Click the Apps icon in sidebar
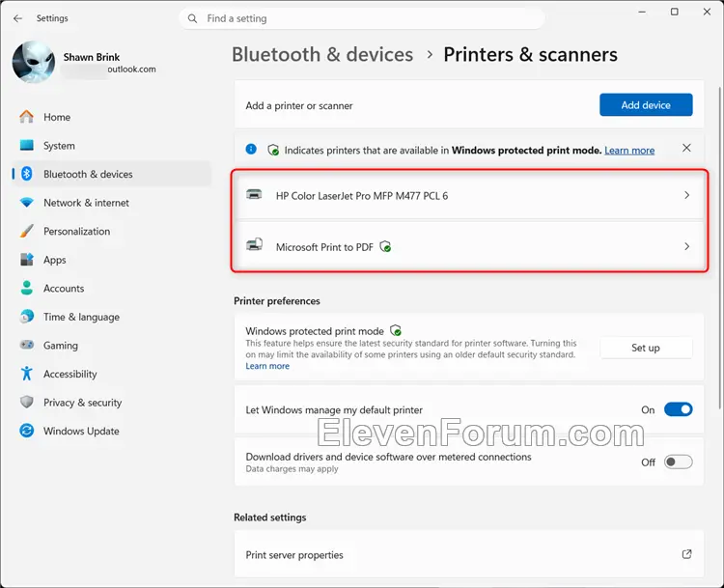Image resolution: width=724 pixels, height=588 pixels. (x=27, y=260)
